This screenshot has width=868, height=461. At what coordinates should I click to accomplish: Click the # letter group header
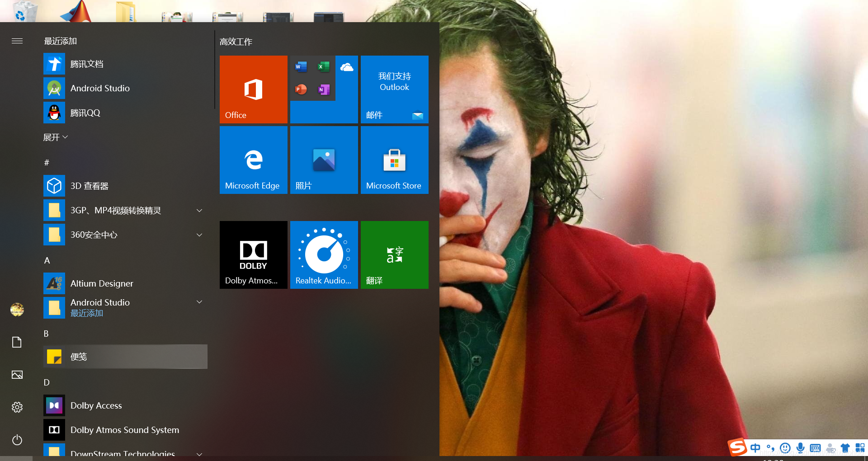click(47, 163)
